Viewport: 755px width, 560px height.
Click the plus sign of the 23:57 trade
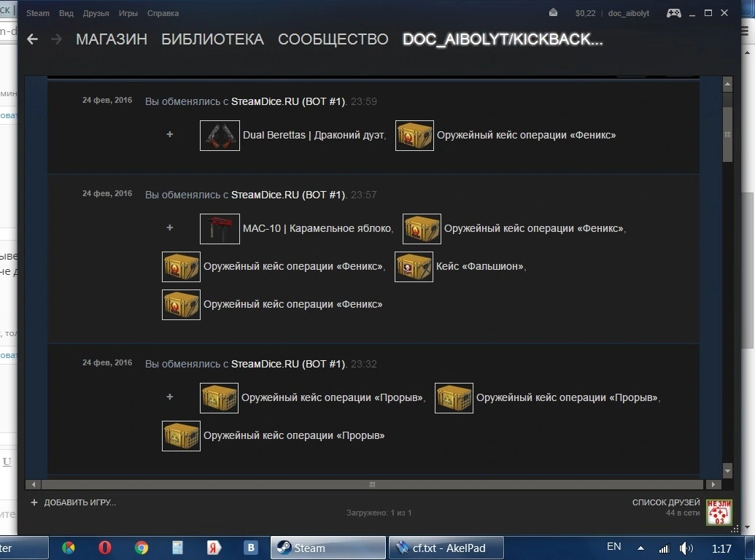(169, 227)
